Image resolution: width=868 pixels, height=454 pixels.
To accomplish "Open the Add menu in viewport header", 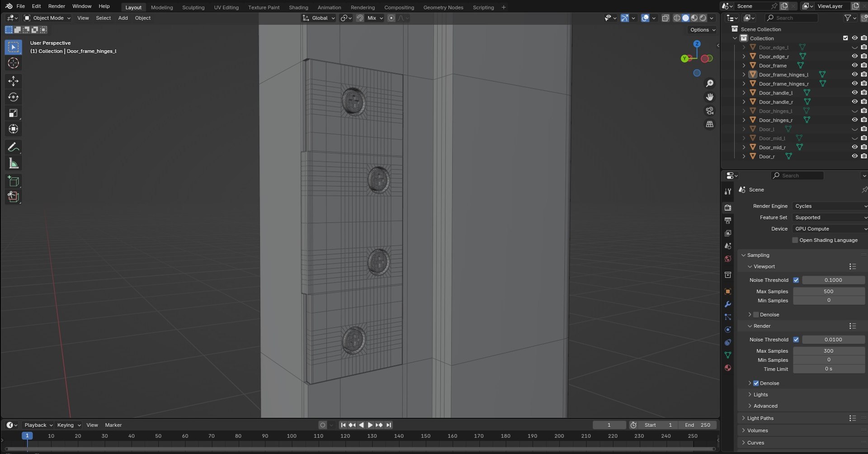I will point(123,18).
